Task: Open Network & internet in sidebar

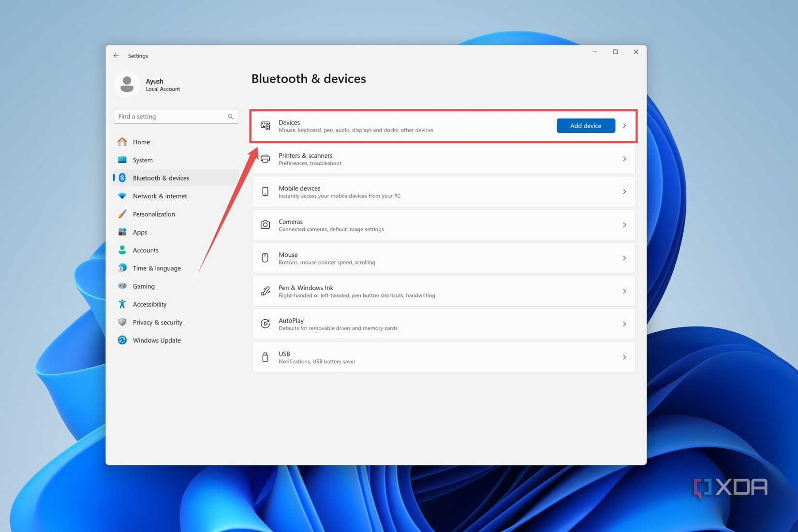Action: pos(160,196)
